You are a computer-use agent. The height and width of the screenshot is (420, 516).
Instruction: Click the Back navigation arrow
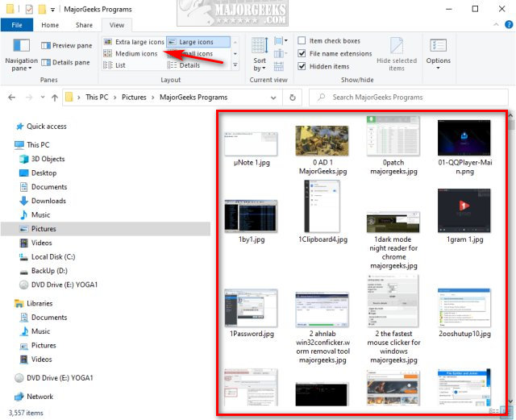coord(12,98)
